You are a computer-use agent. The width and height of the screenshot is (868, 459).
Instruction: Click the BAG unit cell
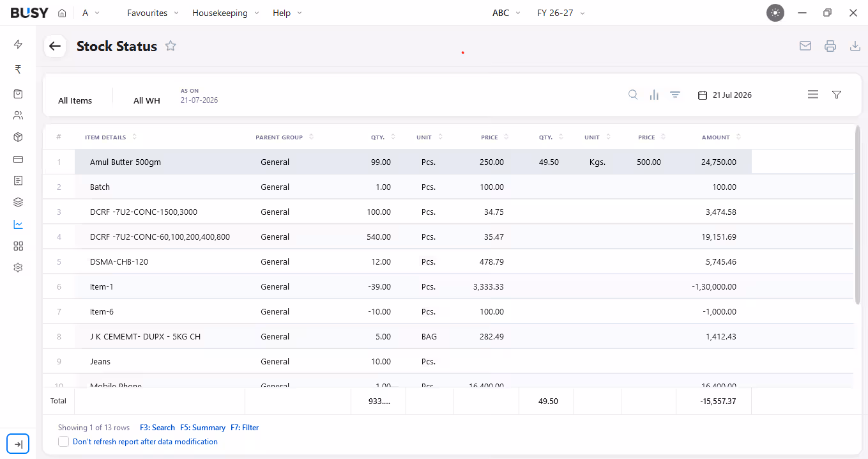click(x=429, y=337)
